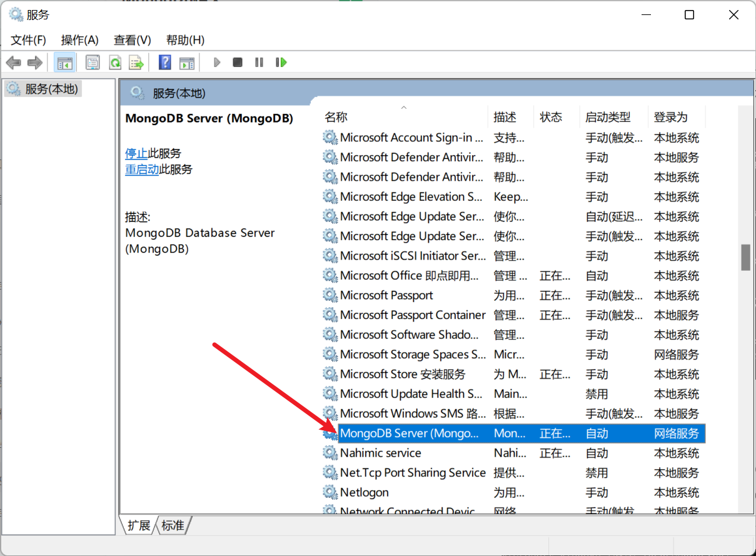This screenshot has height=556, width=756.
Task: Click gear icon of Microsoft Windows SMS row
Action: (x=330, y=413)
